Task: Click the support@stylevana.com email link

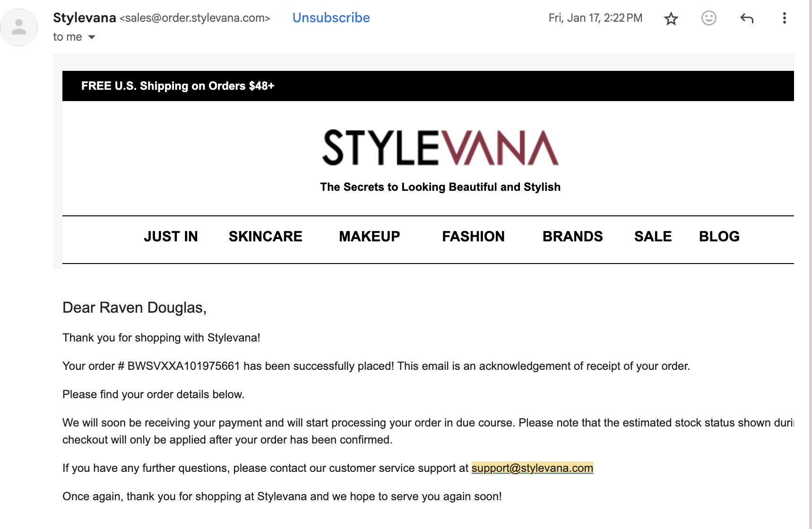Action: (532, 468)
